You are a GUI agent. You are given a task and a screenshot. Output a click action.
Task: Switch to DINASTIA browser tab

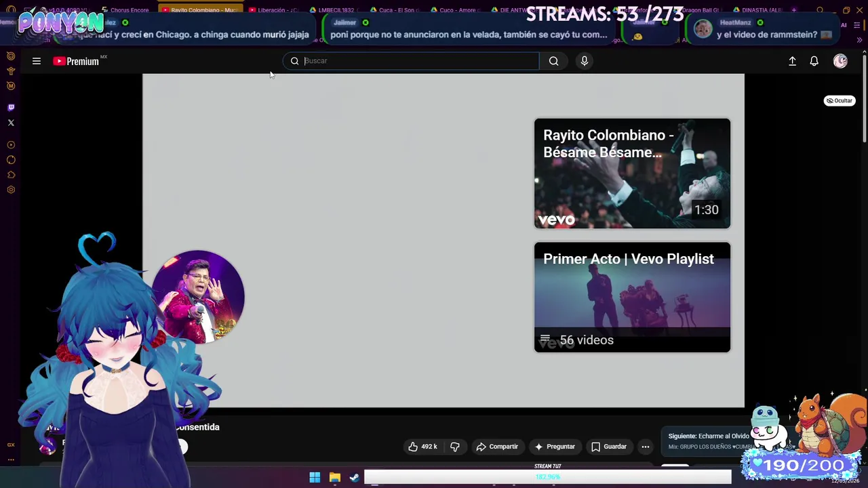758,9
